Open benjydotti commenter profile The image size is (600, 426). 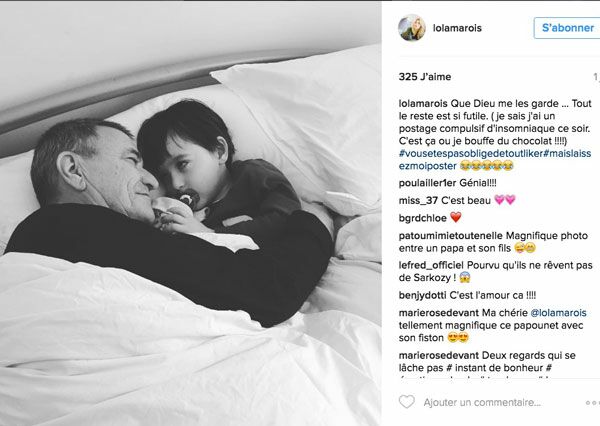(422, 295)
